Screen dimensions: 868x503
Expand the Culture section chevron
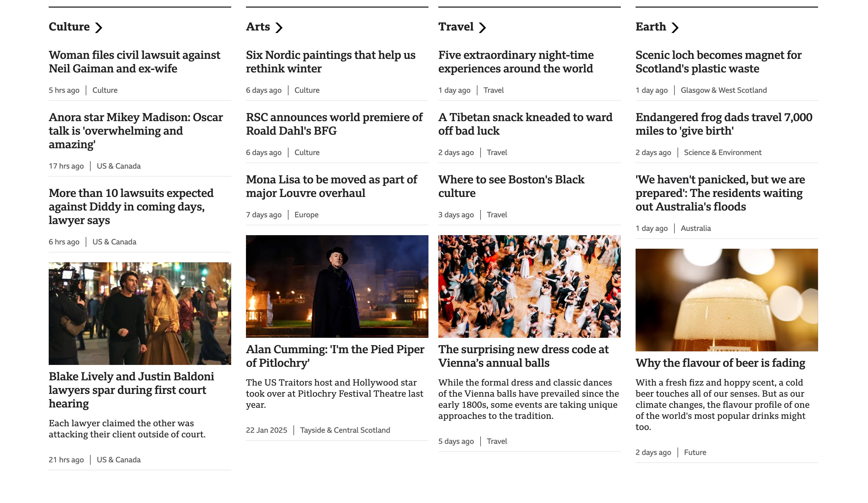coord(100,27)
